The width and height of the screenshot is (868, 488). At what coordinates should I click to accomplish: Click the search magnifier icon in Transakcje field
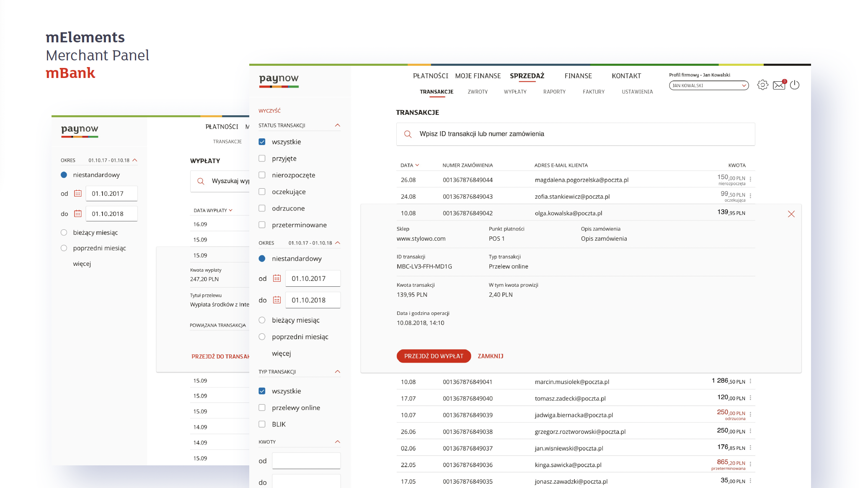coord(408,134)
